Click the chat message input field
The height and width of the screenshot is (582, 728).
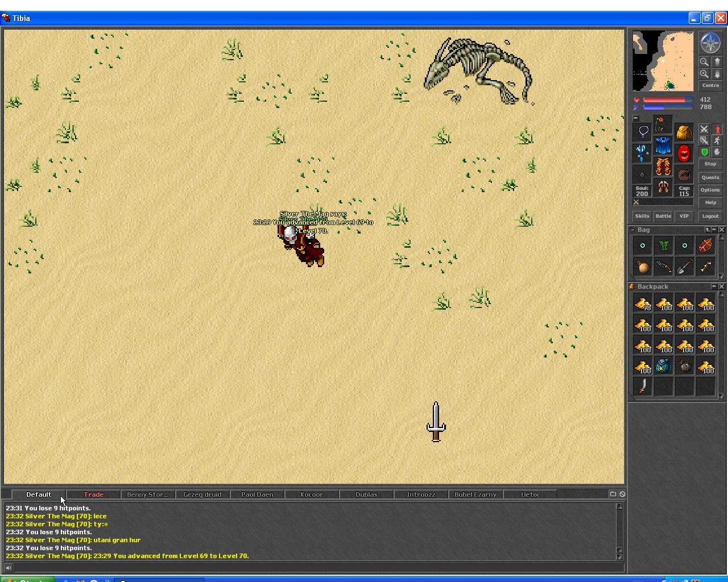coord(318,567)
